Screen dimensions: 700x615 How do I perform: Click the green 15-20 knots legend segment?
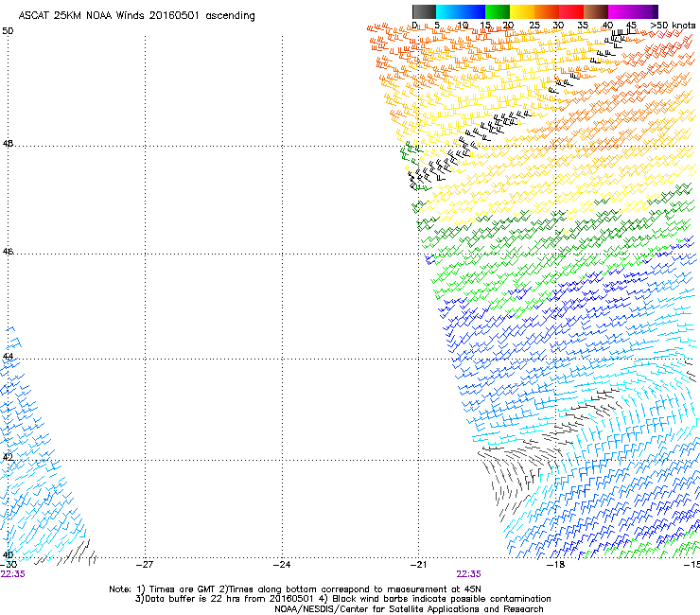(x=498, y=11)
